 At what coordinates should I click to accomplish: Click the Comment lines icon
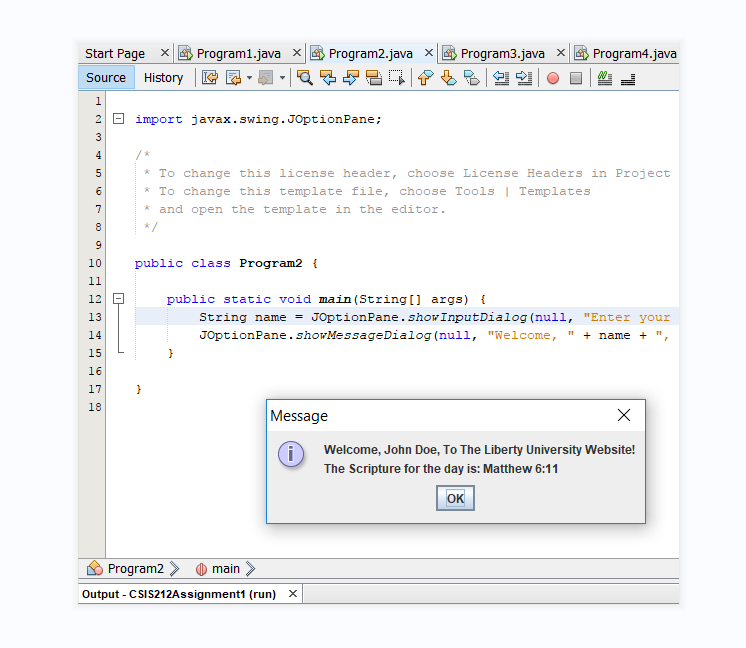(x=605, y=78)
